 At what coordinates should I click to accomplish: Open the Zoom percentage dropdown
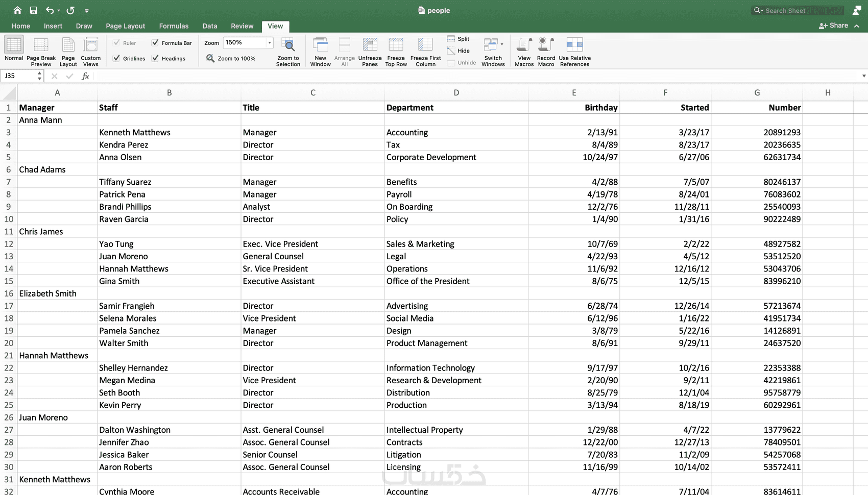click(270, 43)
